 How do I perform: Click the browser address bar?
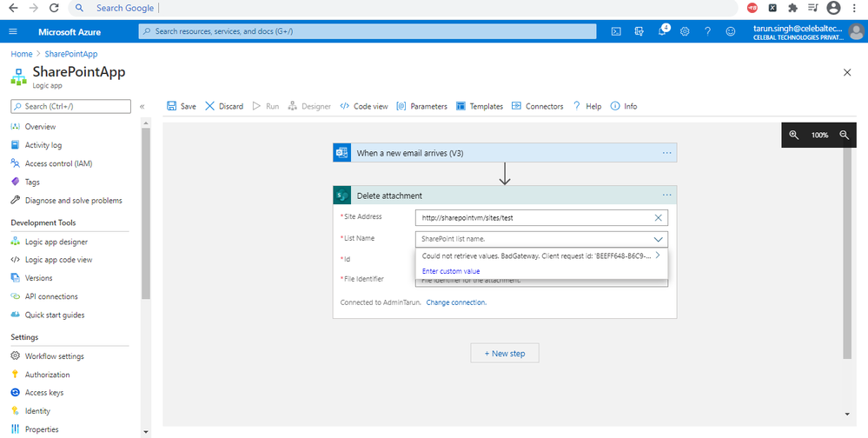(403, 8)
